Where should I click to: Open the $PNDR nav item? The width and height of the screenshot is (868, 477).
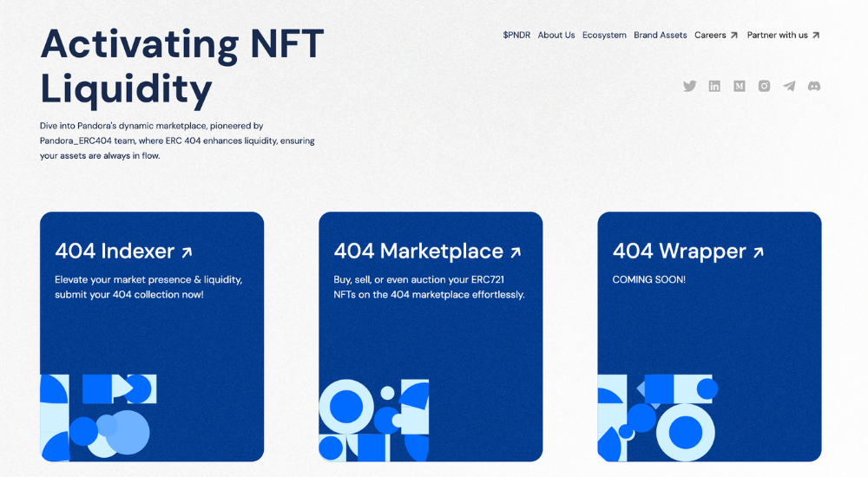click(516, 36)
